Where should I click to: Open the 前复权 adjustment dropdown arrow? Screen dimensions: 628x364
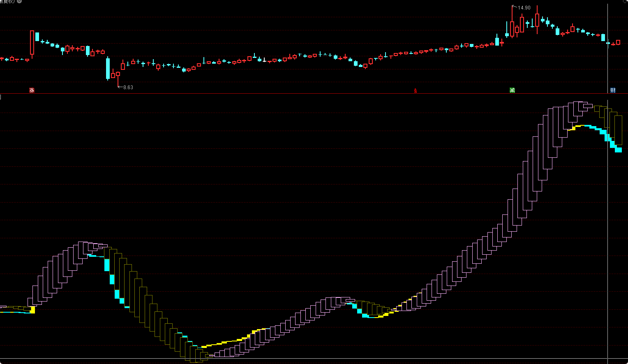[x=19, y=2]
